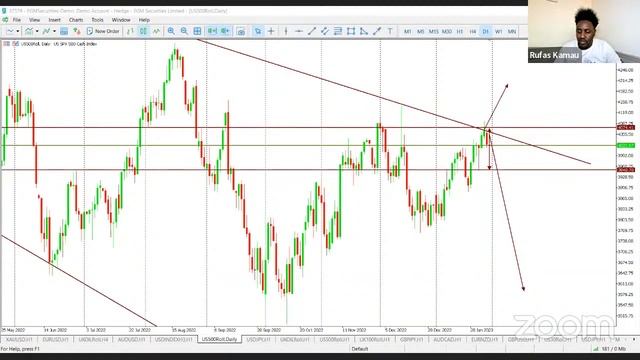640x360 pixels.
Task: Switch to the AUDUSD,H1 chart tab
Action: pos(131,339)
